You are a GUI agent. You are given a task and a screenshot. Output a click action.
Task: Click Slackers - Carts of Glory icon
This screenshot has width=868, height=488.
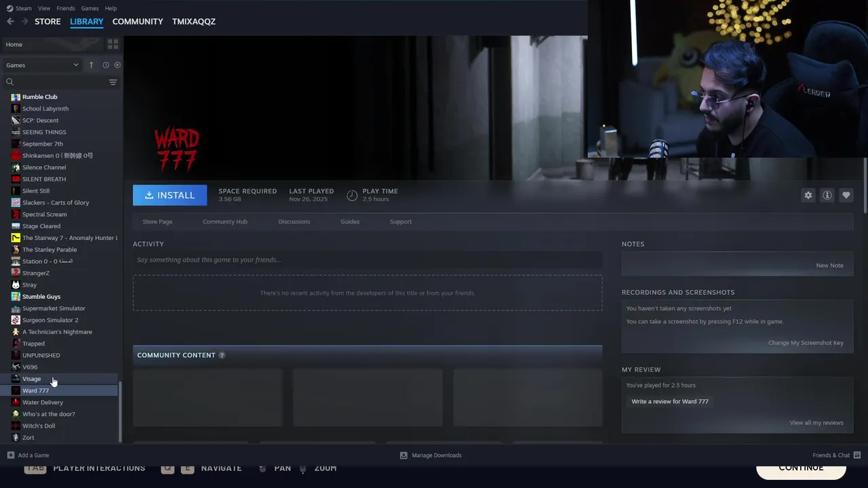click(x=16, y=203)
